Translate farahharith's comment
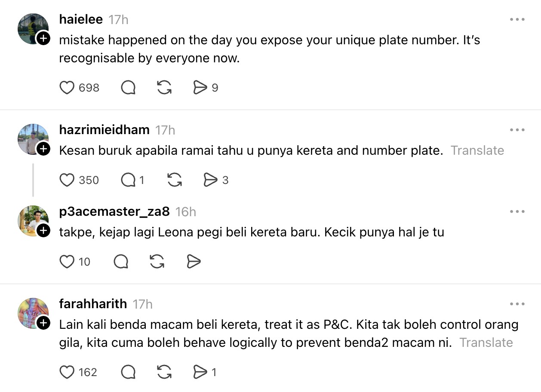 coord(486,343)
